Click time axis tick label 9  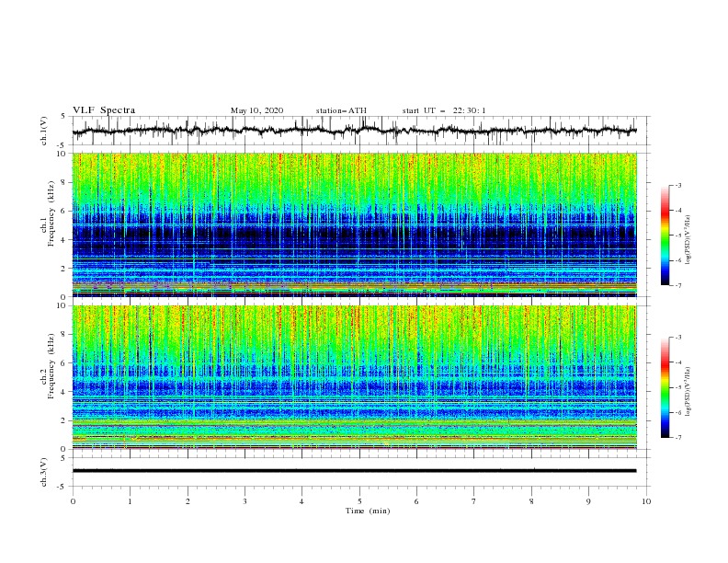tap(588, 501)
